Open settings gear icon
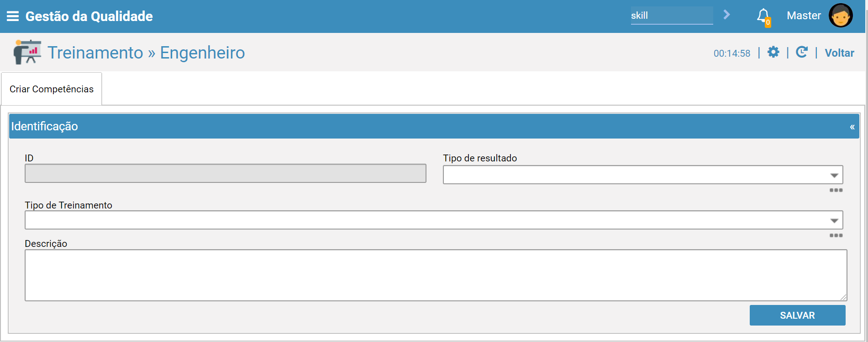Viewport: 868px width, 342px height. 773,52
